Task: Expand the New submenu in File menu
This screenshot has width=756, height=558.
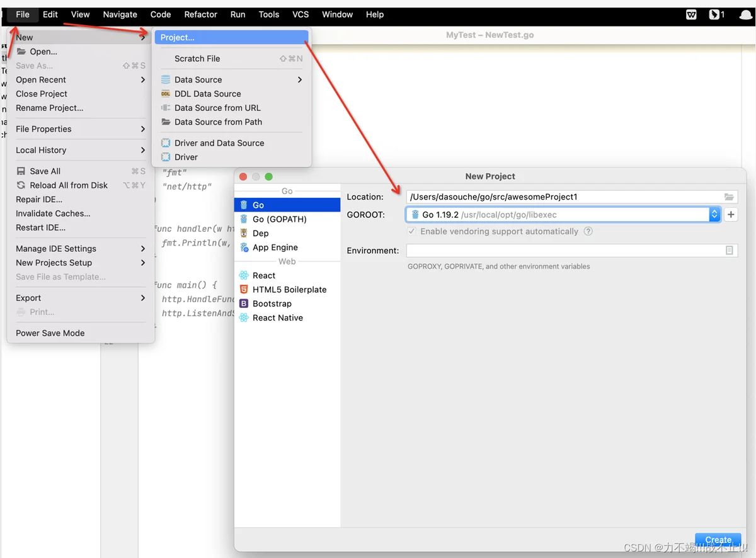Action: click(81, 38)
